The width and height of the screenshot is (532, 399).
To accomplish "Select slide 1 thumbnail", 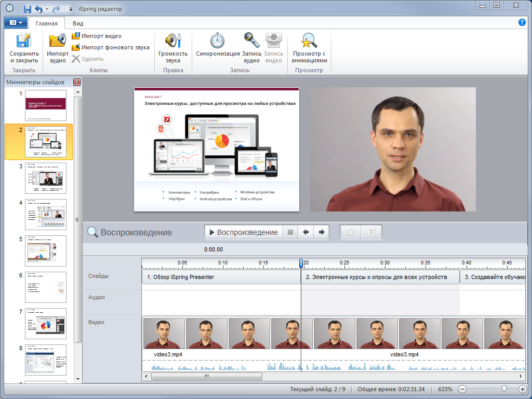I will [x=46, y=105].
